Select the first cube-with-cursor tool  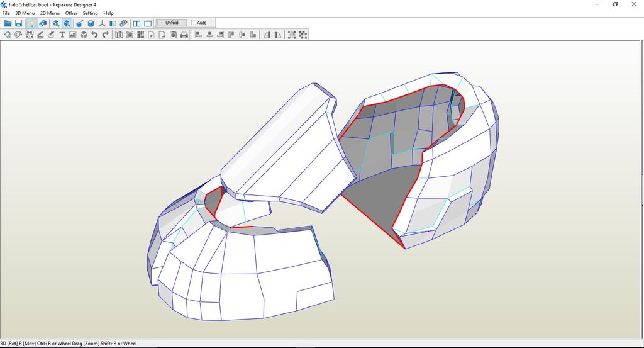point(56,23)
